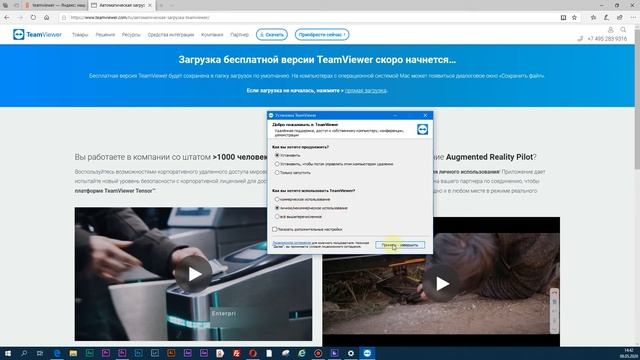Click the browser home icon

[x=47, y=18]
